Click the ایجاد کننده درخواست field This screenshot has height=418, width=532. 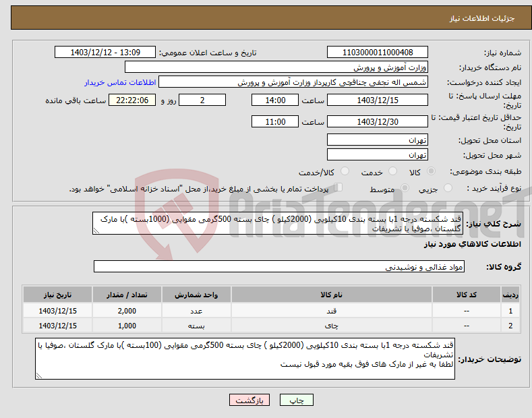click(x=293, y=82)
